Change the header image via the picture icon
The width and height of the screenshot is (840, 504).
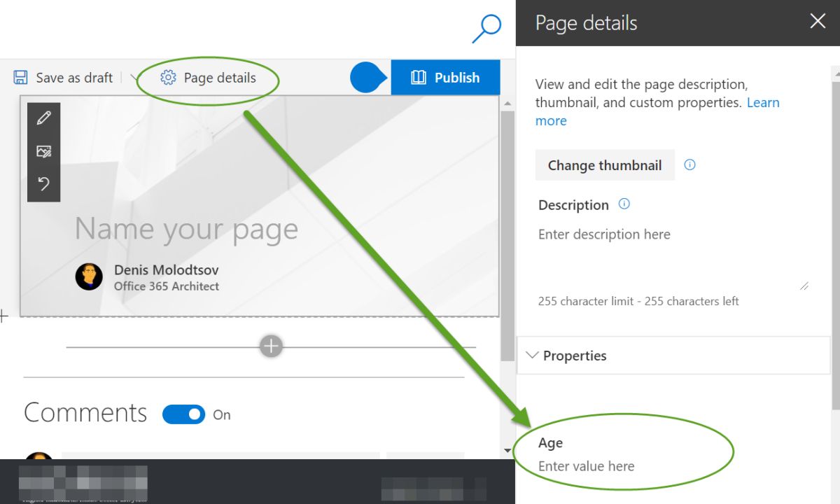pos(43,151)
